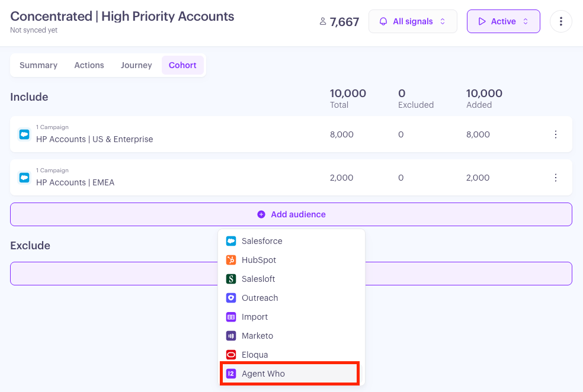Viewport: 583px width, 392px height.
Task: Click the Salesforce icon in dropdown list
Action: coord(231,241)
